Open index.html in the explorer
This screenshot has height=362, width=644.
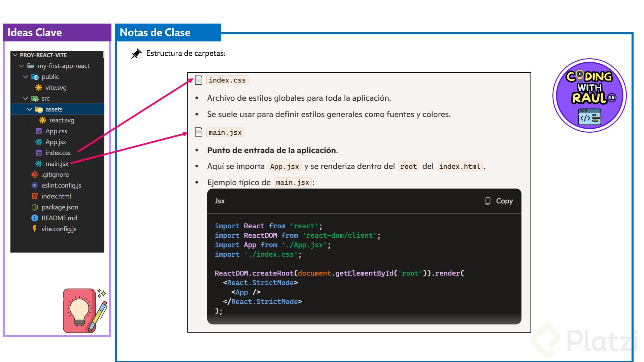click(x=56, y=196)
